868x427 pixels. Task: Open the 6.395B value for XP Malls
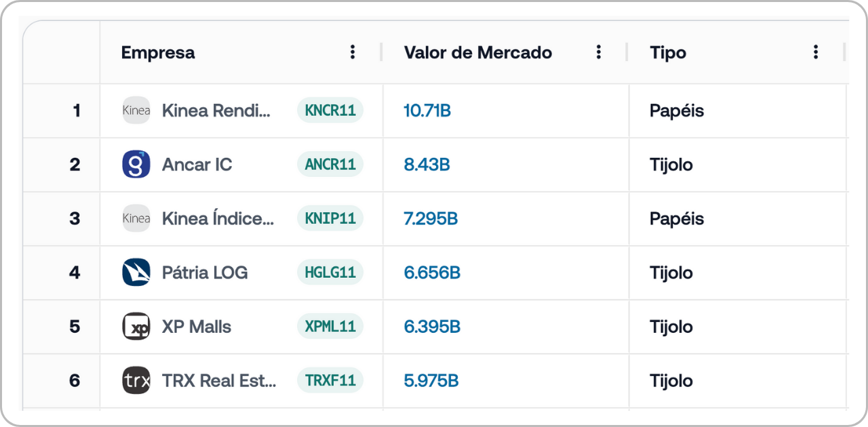pos(431,327)
